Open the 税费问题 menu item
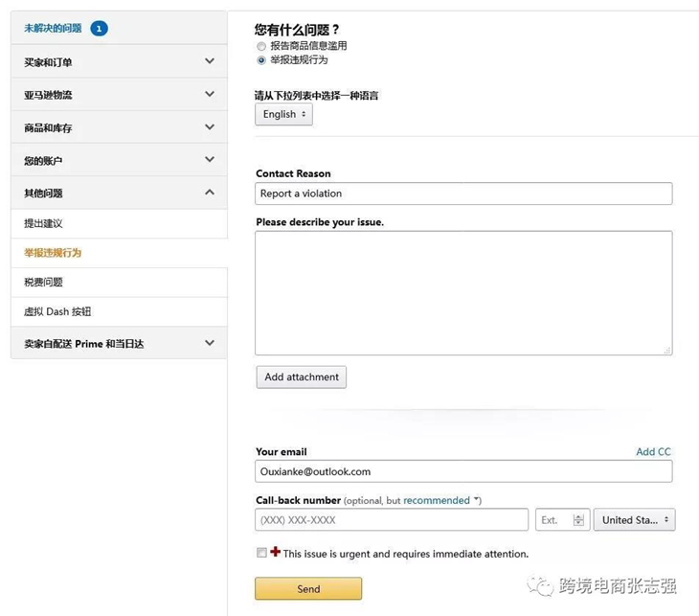Image resolution: width=699 pixels, height=616 pixels. click(43, 283)
